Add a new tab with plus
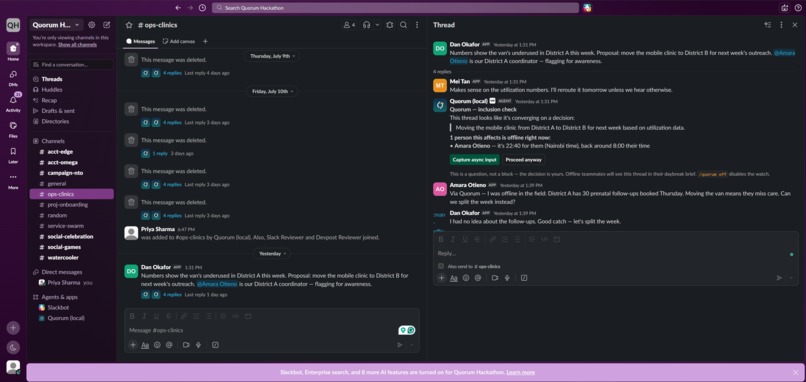The image size is (806, 382). tap(205, 41)
